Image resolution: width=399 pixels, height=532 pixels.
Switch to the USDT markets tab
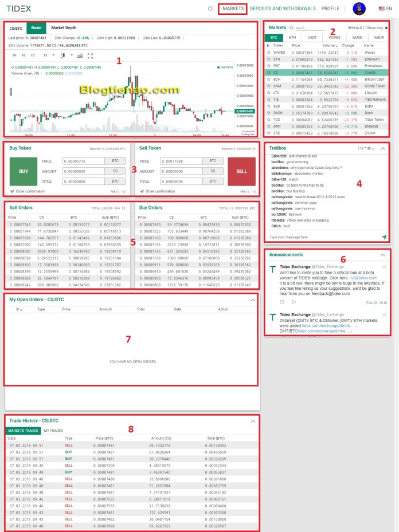pyautogui.click(x=312, y=38)
